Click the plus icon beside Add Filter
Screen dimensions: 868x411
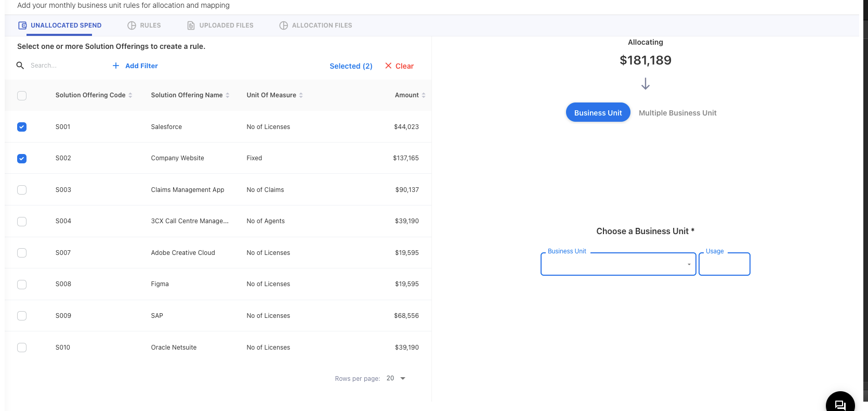116,66
